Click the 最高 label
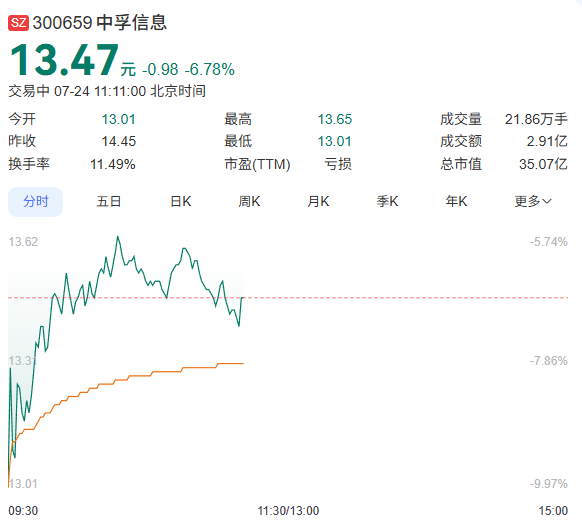This screenshot has height=526, width=582. click(238, 120)
